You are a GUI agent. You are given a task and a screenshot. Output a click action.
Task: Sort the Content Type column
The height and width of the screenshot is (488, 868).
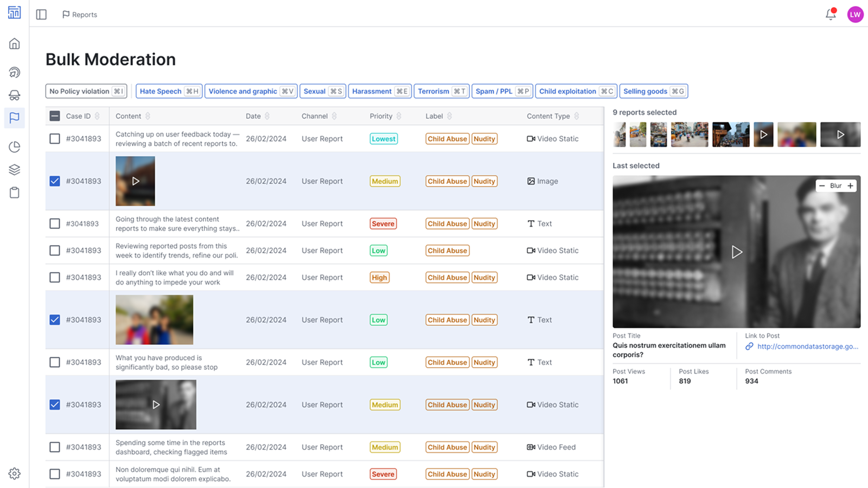click(x=576, y=115)
